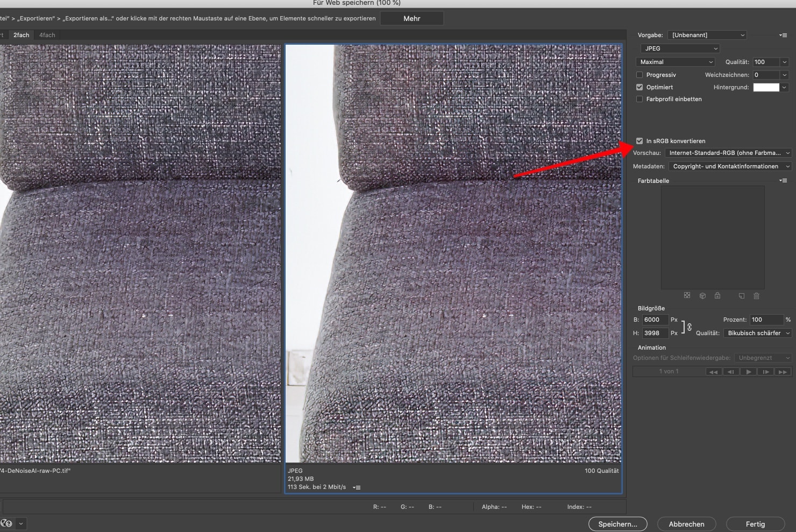The image size is (796, 532).
Task: Click the trash icon under color table
Action: 757,296
